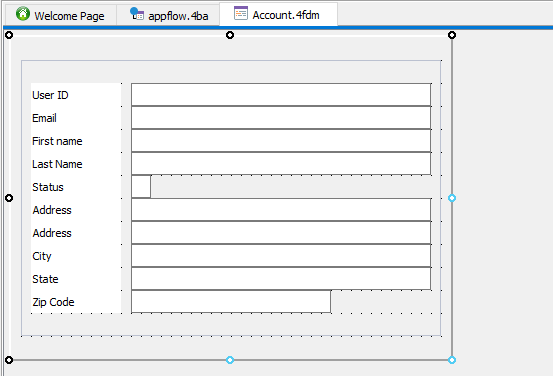
Task: Click the City input field
Action: coord(281,256)
